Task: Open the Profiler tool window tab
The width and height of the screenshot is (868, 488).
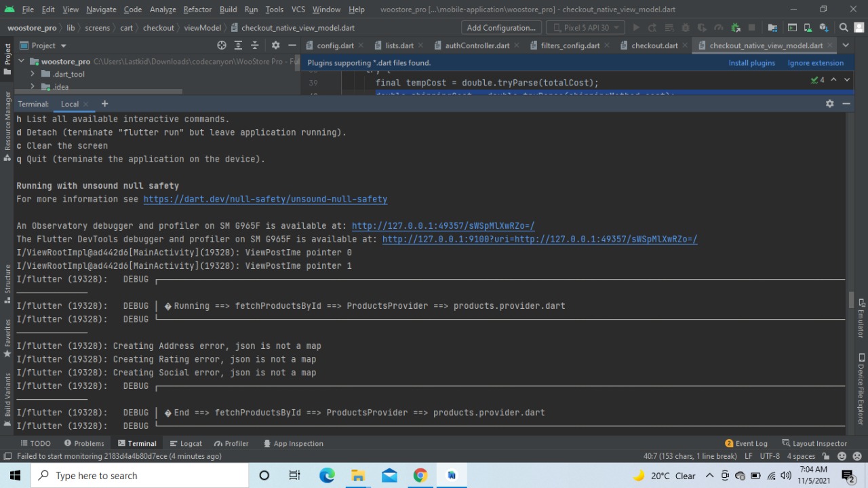Action: 231,443
